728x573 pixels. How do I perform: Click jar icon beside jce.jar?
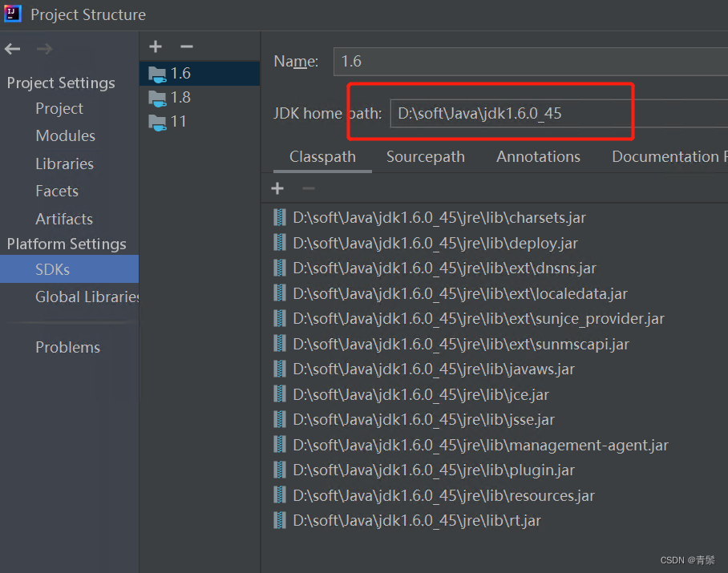click(280, 394)
